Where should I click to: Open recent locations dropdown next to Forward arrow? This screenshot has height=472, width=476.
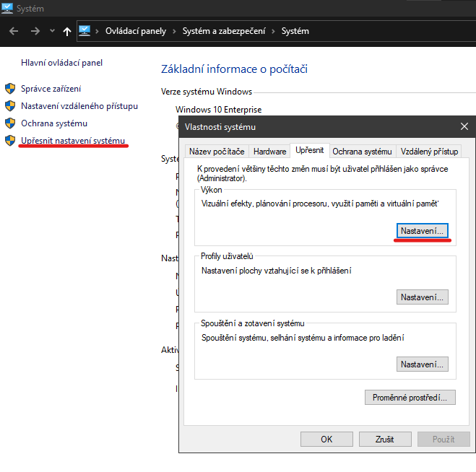coord(52,31)
